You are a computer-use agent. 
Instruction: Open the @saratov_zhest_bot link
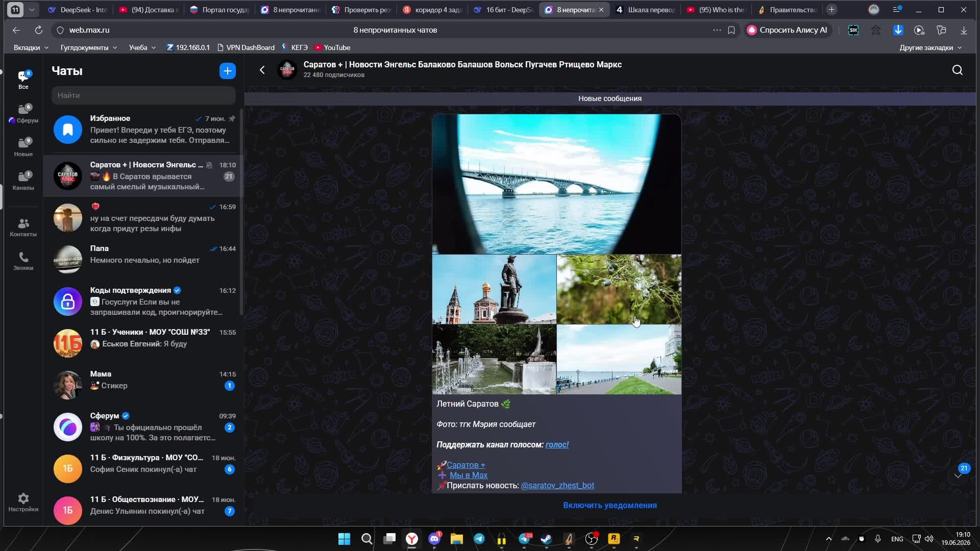[x=557, y=486]
